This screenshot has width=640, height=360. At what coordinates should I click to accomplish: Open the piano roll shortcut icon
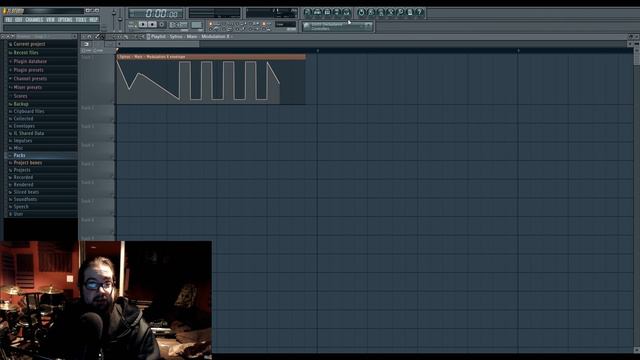[327, 12]
